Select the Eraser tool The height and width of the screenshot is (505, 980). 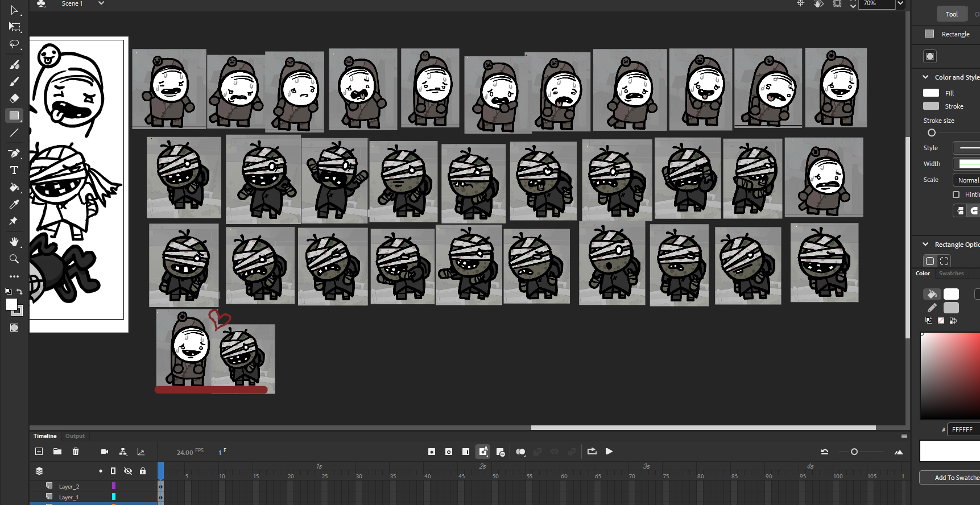[x=14, y=98]
